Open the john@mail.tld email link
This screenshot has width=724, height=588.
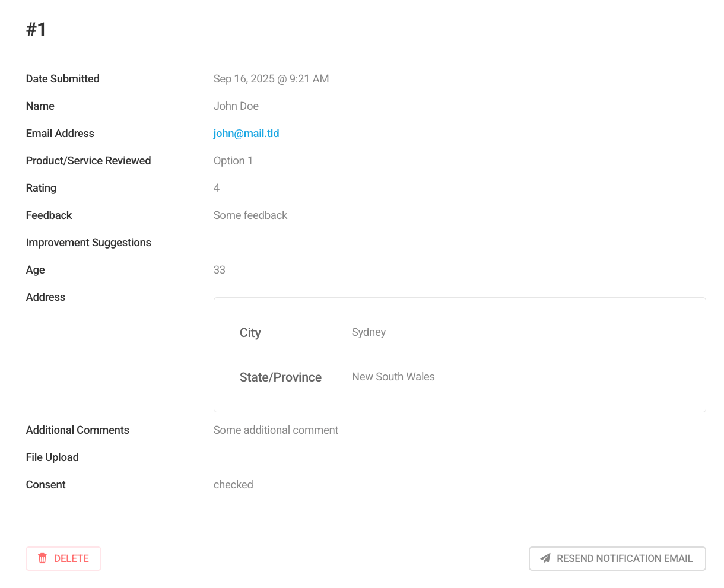click(x=246, y=134)
